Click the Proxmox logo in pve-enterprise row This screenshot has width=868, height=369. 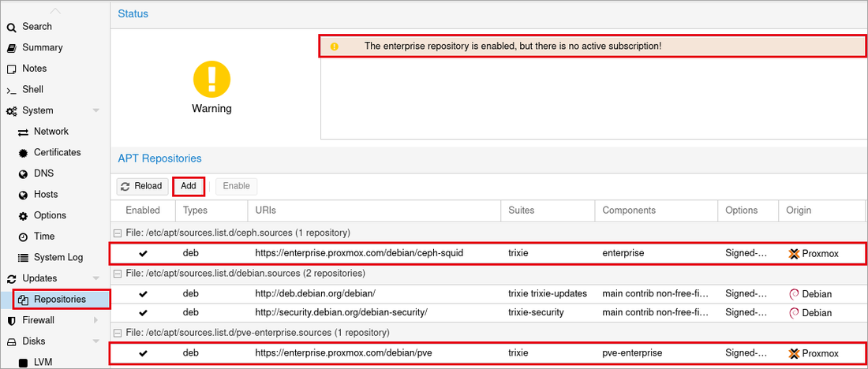click(x=795, y=353)
